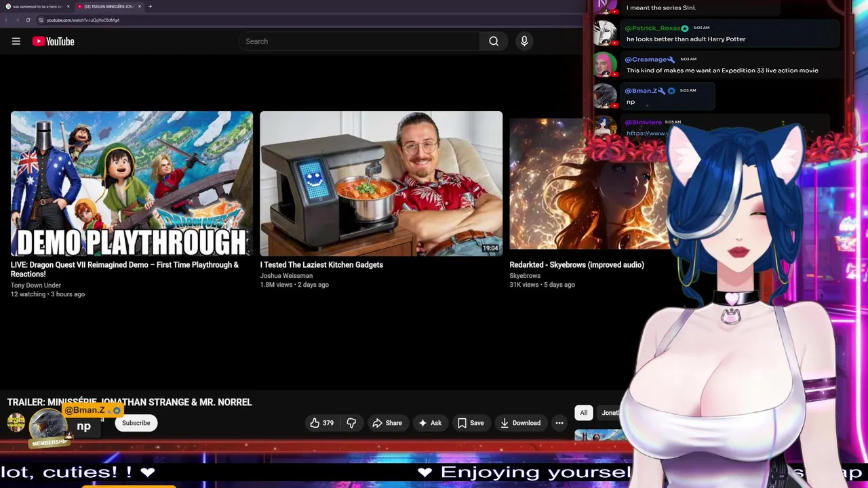This screenshot has height=488, width=868.
Task: Click Patrick_Roxas's chat avatar
Action: (x=605, y=33)
